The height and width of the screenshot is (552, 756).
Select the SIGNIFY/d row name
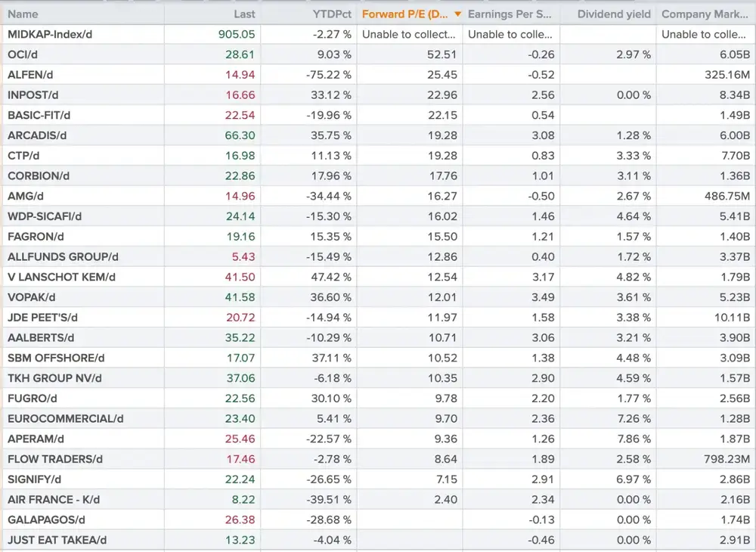34,479
